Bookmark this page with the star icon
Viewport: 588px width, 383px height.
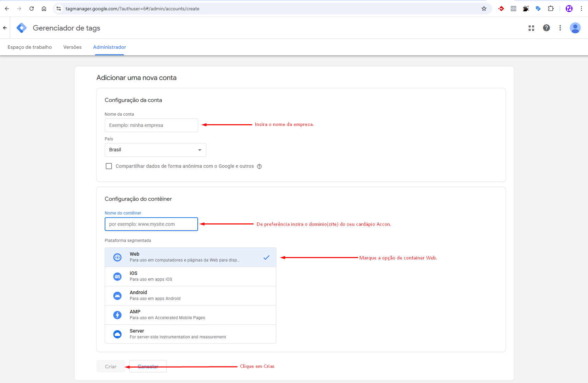[484, 9]
